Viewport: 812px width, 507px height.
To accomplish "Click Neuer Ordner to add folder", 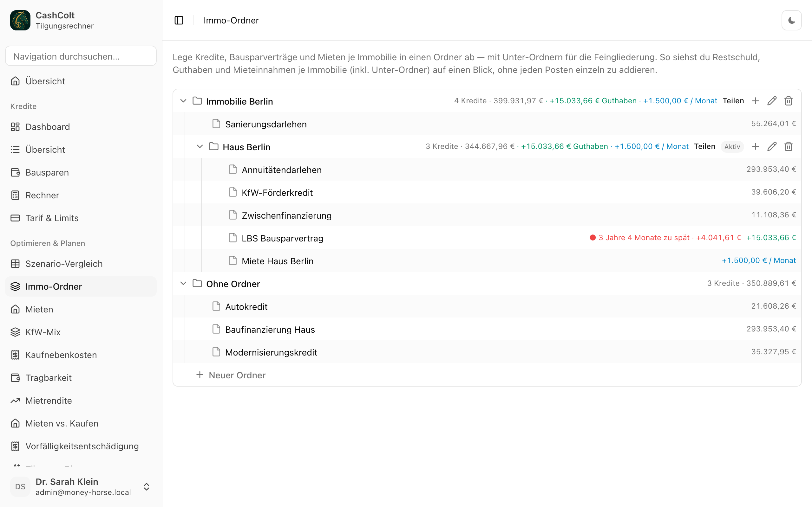I will pyautogui.click(x=231, y=375).
